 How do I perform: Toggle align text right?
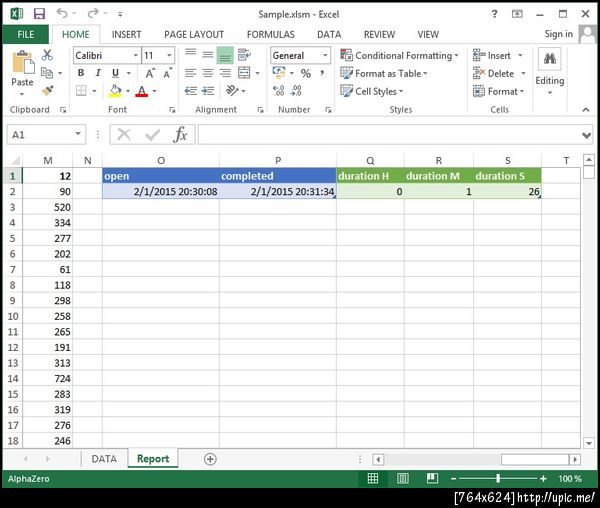225,73
